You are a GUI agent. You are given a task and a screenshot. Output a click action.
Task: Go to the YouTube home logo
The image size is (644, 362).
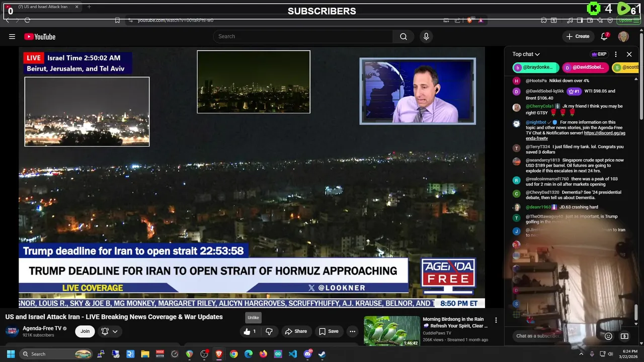(x=40, y=36)
